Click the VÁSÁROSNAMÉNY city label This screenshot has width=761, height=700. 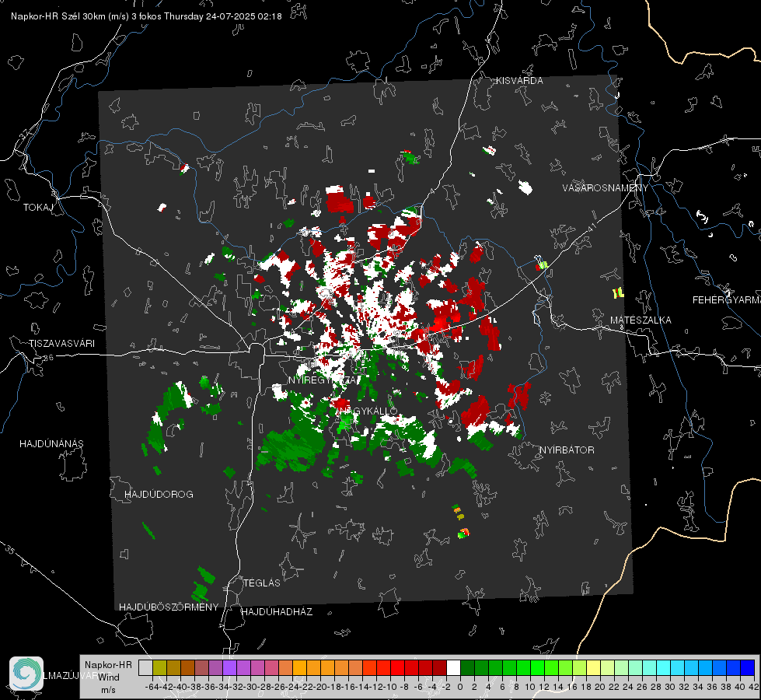pos(606,188)
